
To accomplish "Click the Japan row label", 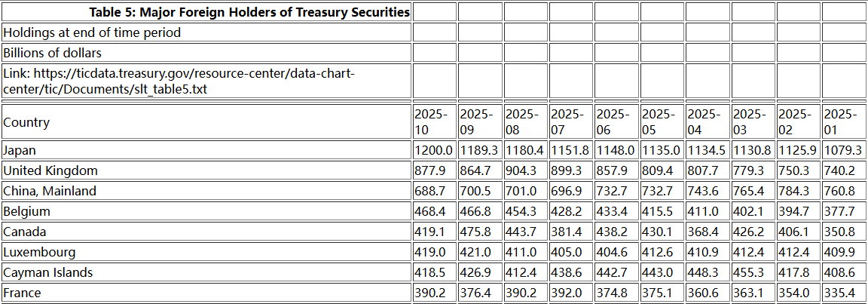I will click(x=206, y=150).
